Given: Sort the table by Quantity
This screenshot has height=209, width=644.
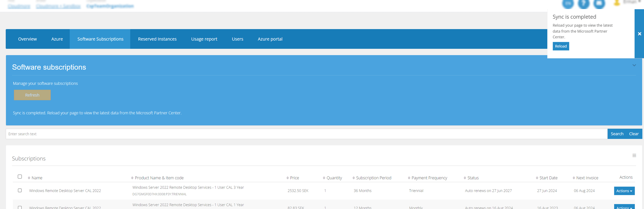Looking at the screenshot, I should (x=332, y=178).
